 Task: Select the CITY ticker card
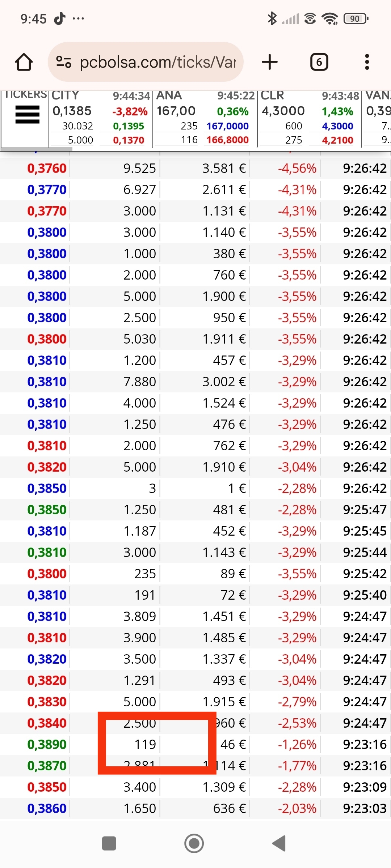(x=100, y=118)
